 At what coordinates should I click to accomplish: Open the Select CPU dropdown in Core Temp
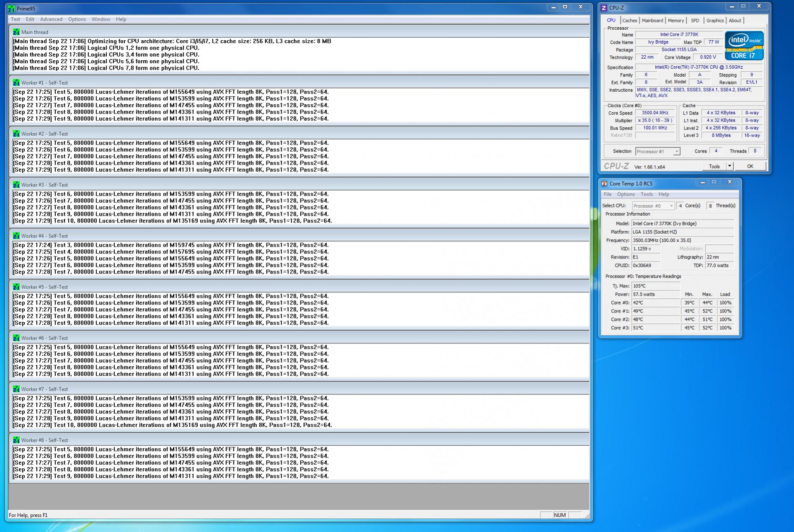pos(653,206)
